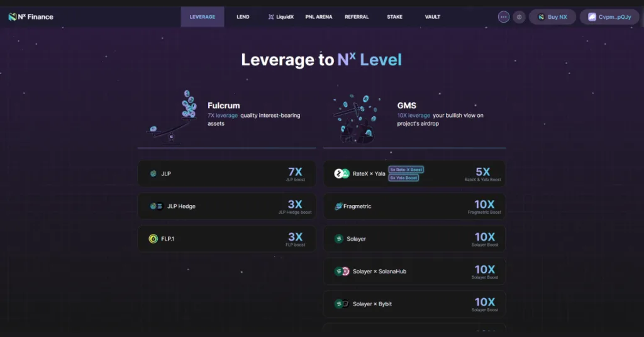Open the Cvpm..pQJy wallet dropdown
The height and width of the screenshot is (337, 644).
click(x=609, y=17)
